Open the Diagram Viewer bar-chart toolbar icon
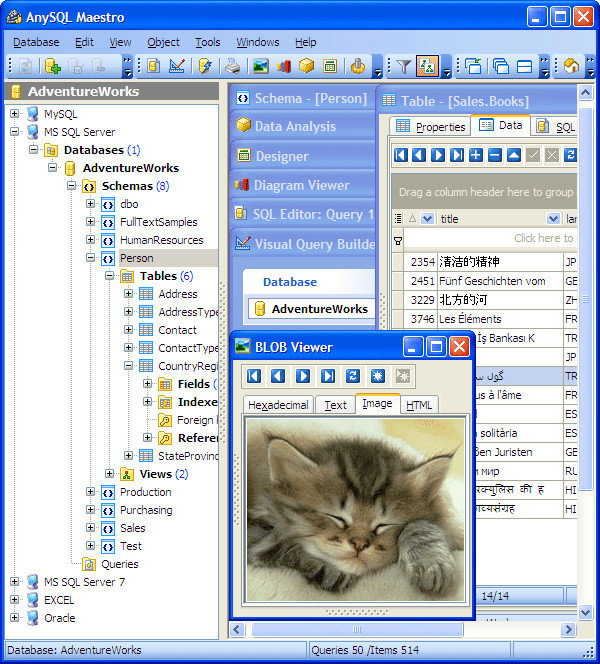This screenshot has height=664, width=600. tap(284, 66)
